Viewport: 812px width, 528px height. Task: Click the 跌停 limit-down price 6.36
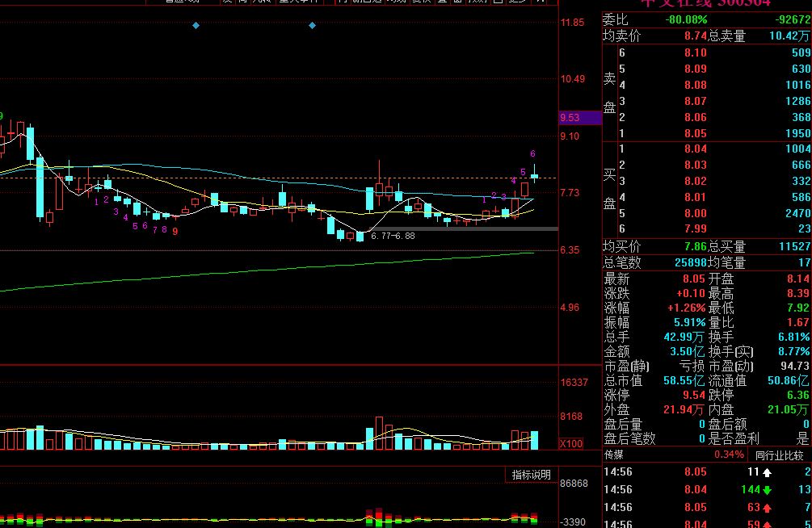[798, 396]
